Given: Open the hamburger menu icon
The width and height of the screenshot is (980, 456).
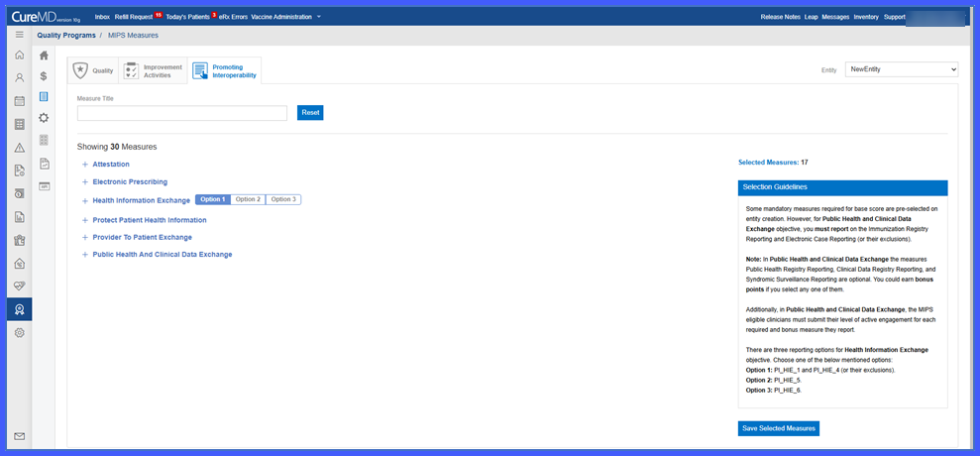Looking at the screenshot, I should click(20, 35).
